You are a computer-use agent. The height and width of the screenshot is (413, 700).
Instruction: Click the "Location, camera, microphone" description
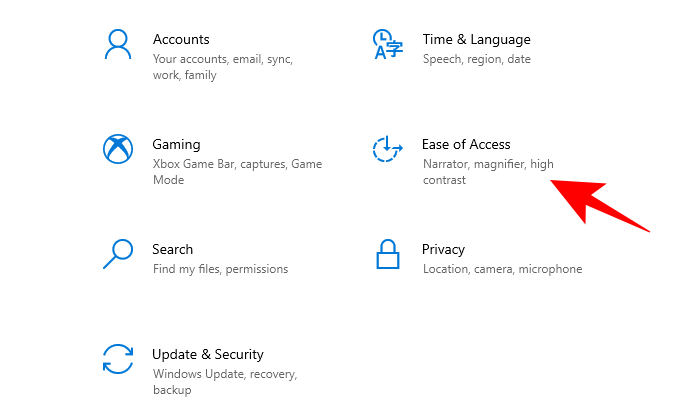click(502, 269)
